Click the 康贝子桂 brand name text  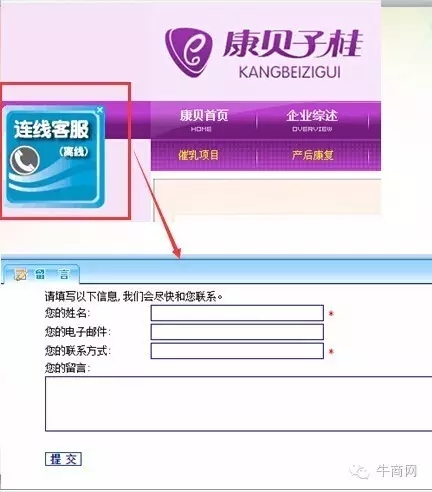tap(292, 44)
